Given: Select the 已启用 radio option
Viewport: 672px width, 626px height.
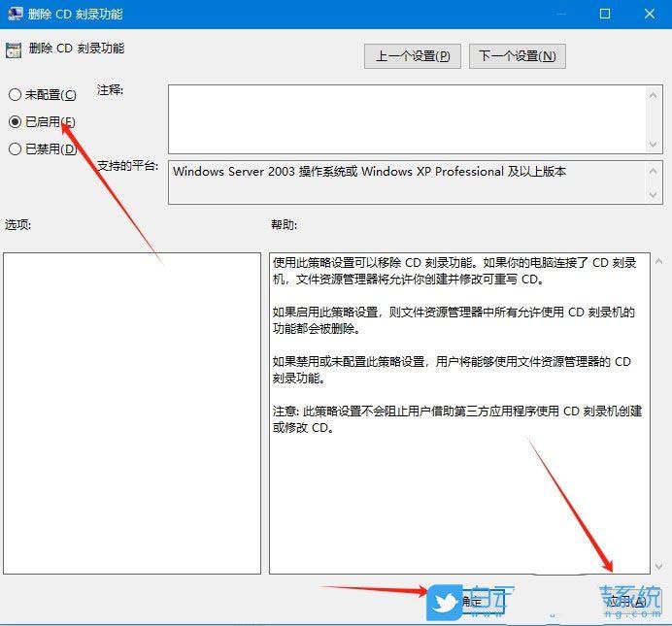Looking at the screenshot, I should pos(15,122).
